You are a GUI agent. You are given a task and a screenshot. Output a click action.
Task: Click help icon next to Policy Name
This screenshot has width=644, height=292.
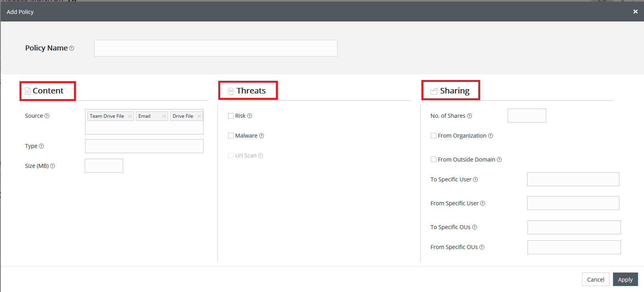tap(72, 48)
